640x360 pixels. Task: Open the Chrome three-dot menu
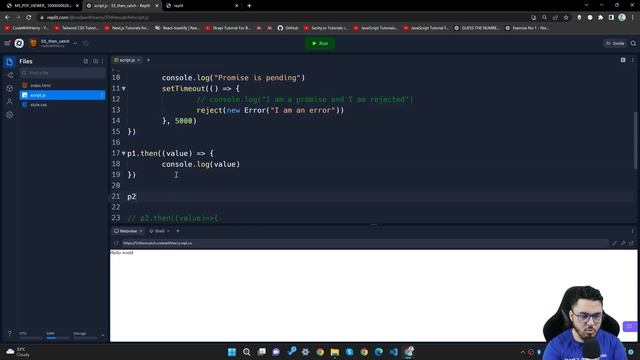point(633,18)
